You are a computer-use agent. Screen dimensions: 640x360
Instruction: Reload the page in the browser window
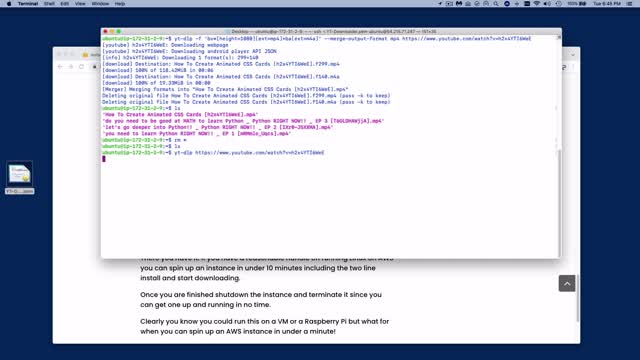(x=82, y=67)
